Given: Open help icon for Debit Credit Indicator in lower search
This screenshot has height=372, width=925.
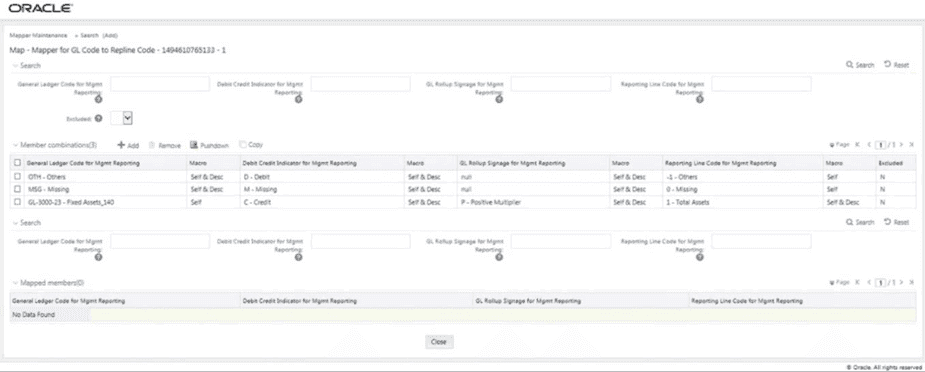Looking at the screenshot, I should point(299,257).
